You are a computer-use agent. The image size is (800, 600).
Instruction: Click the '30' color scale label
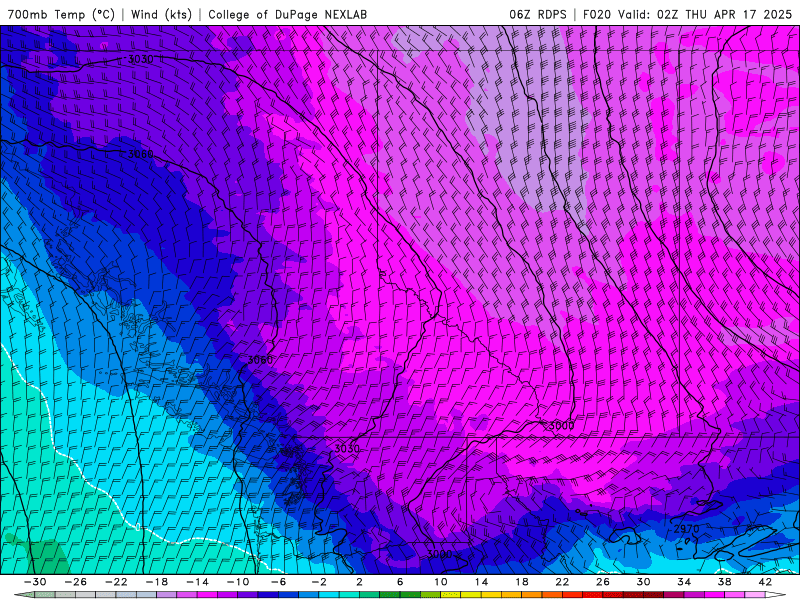643,582
